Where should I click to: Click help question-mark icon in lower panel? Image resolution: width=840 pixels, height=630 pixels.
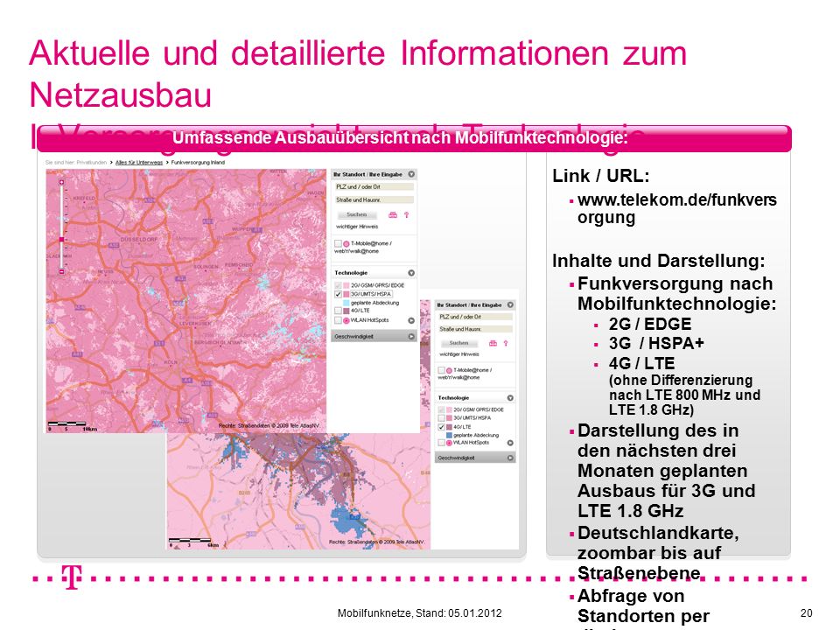pyautogui.click(x=505, y=343)
